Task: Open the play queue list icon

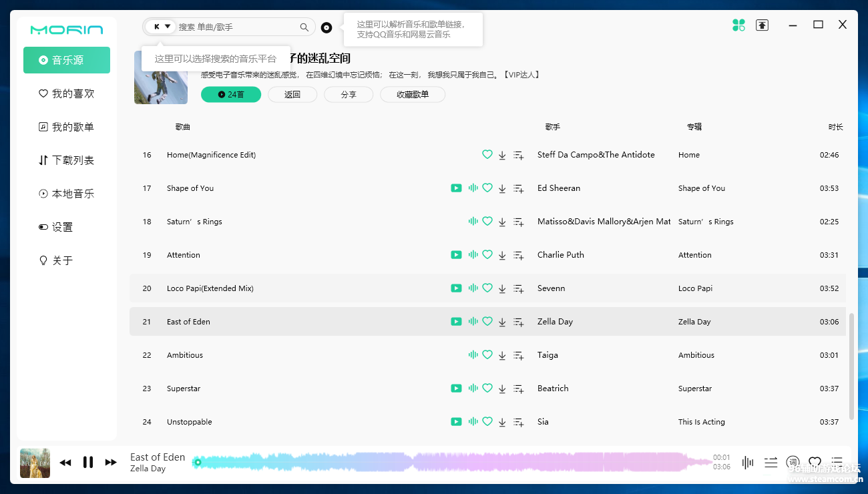Action: (837, 462)
